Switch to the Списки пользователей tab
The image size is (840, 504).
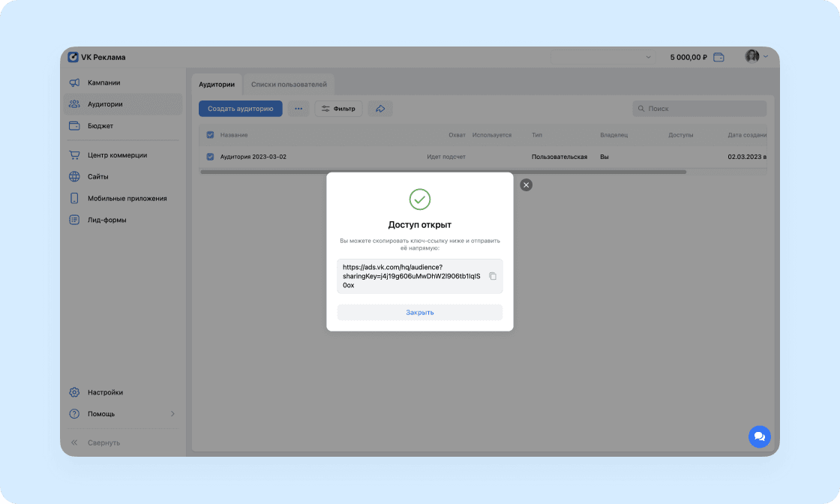tap(289, 85)
